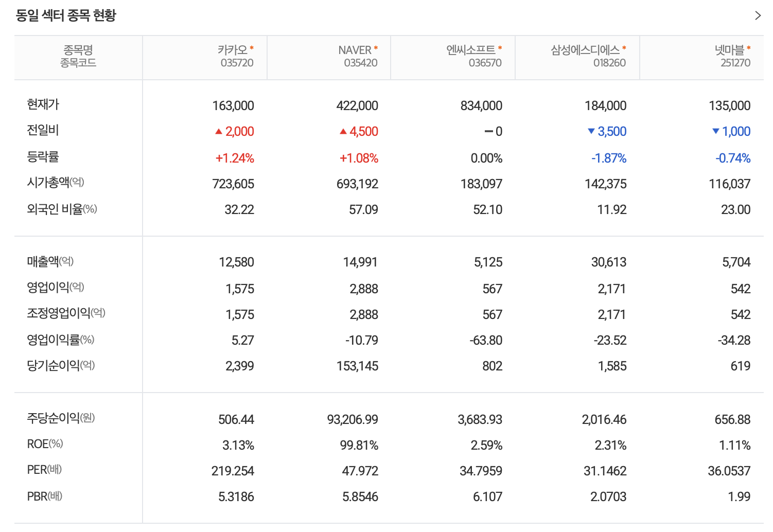Click 카카오 EPS value 506.44
773x532 pixels.
[x=236, y=419]
